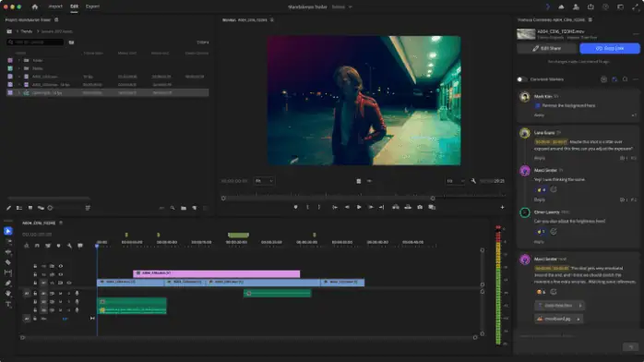The height and width of the screenshot is (362, 644).
Task: Open the Program monitor panel menu
Action: (x=272, y=19)
